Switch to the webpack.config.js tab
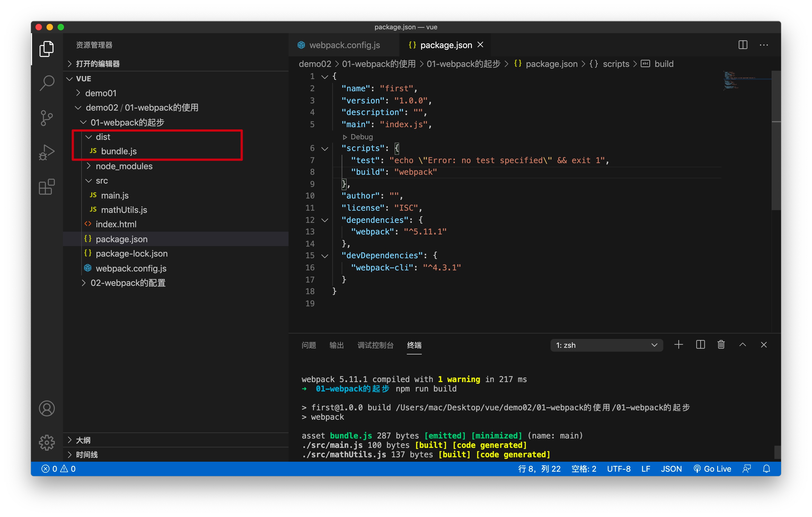Viewport: 812px width, 517px height. tap(344, 45)
